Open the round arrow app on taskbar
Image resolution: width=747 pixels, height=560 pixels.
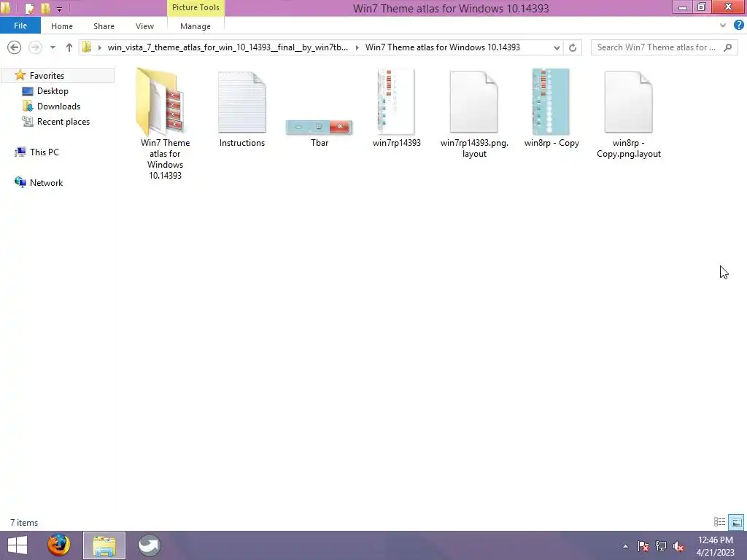(x=149, y=545)
